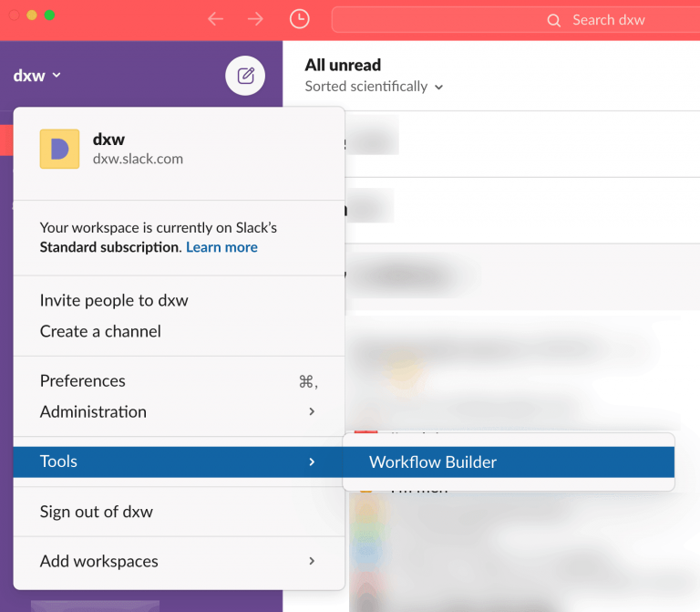The height and width of the screenshot is (612, 700).
Task: Select Add workspaces menu item
Action: point(179,561)
